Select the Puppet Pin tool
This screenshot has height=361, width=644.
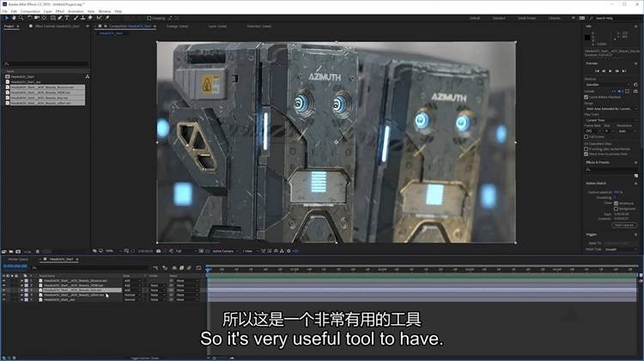(x=107, y=18)
